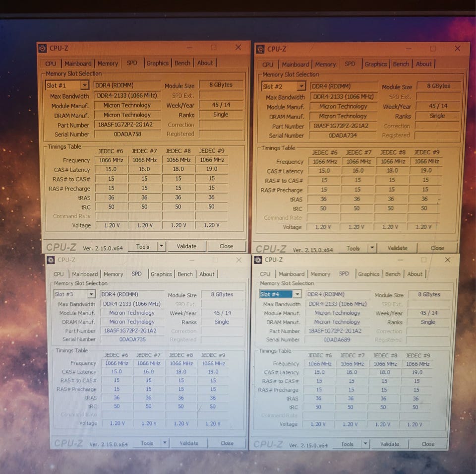Select Graphics tab in Slot #4 window

(x=368, y=274)
